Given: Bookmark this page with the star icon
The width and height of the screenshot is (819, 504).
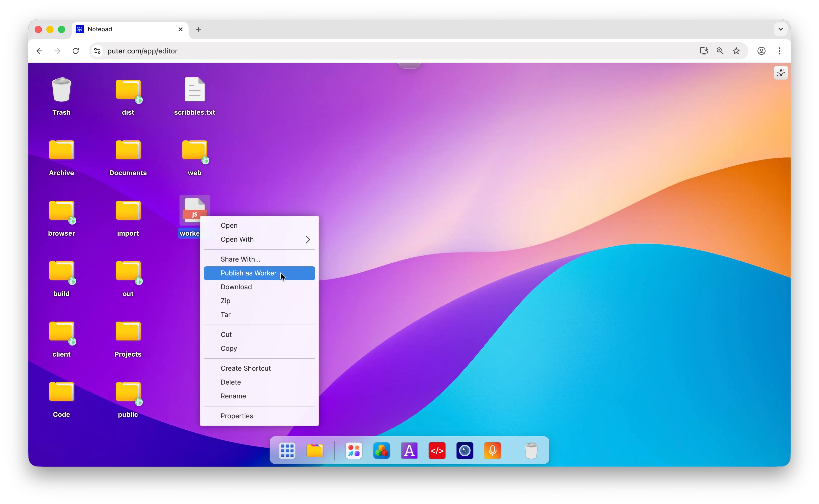Looking at the screenshot, I should (x=737, y=51).
